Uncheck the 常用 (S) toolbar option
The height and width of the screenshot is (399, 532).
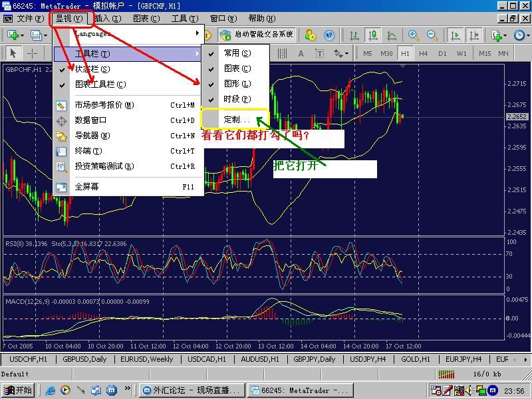click(235, 53)
